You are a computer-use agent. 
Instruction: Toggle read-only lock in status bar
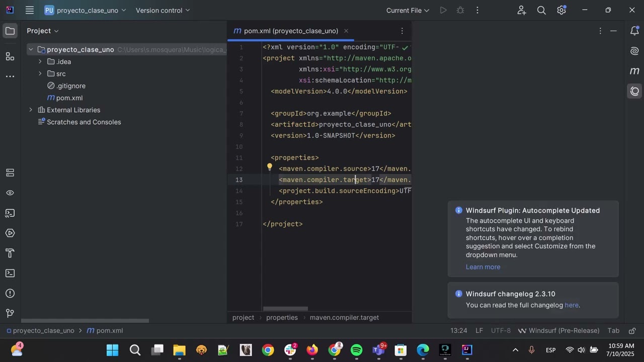pos(632,330)
